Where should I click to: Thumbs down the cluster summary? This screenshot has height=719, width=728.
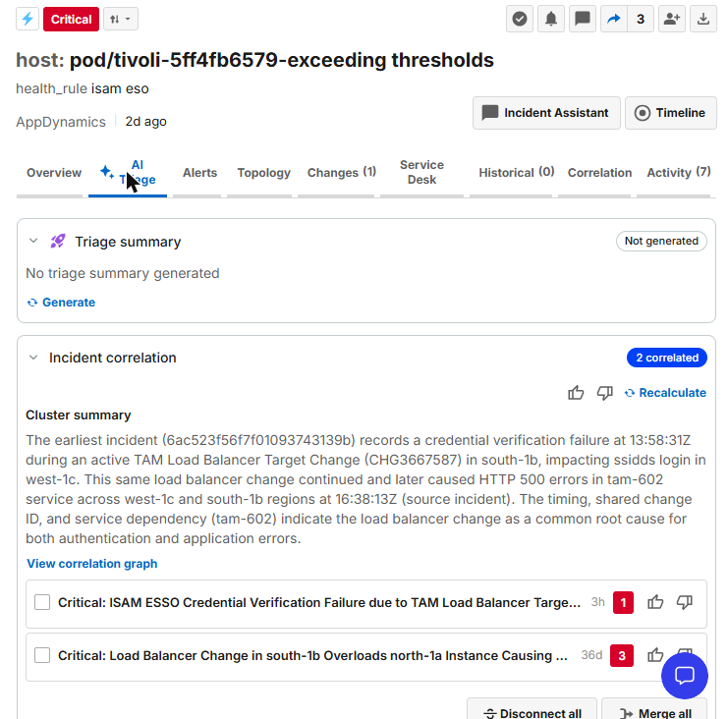[604, 393]
